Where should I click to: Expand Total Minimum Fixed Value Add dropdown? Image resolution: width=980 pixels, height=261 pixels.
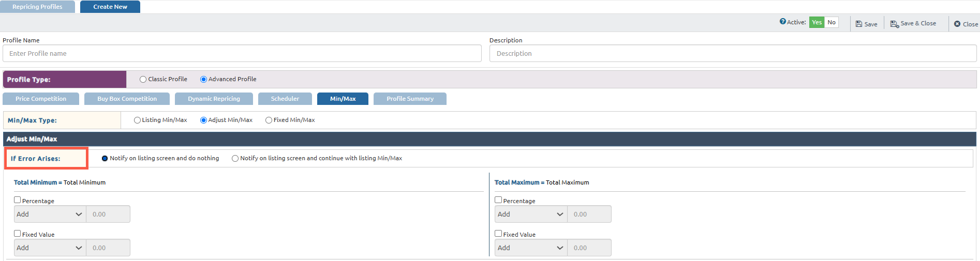[x=50, y=248]
